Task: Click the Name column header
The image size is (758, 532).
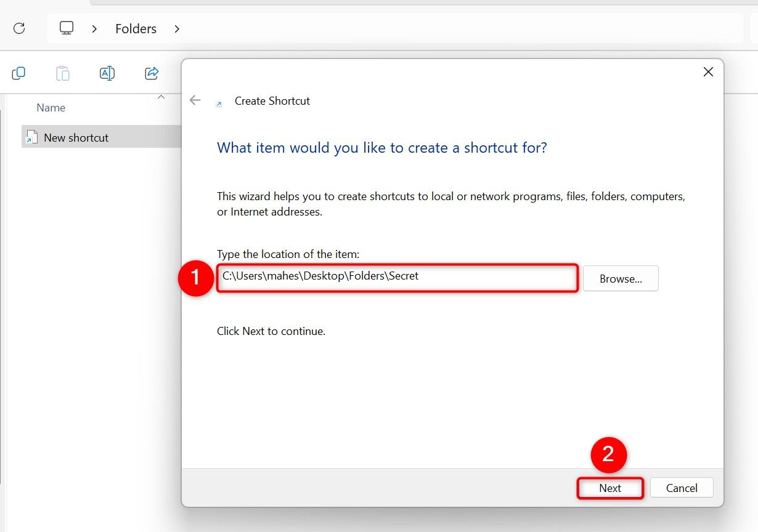Action: tap(51, 108)
